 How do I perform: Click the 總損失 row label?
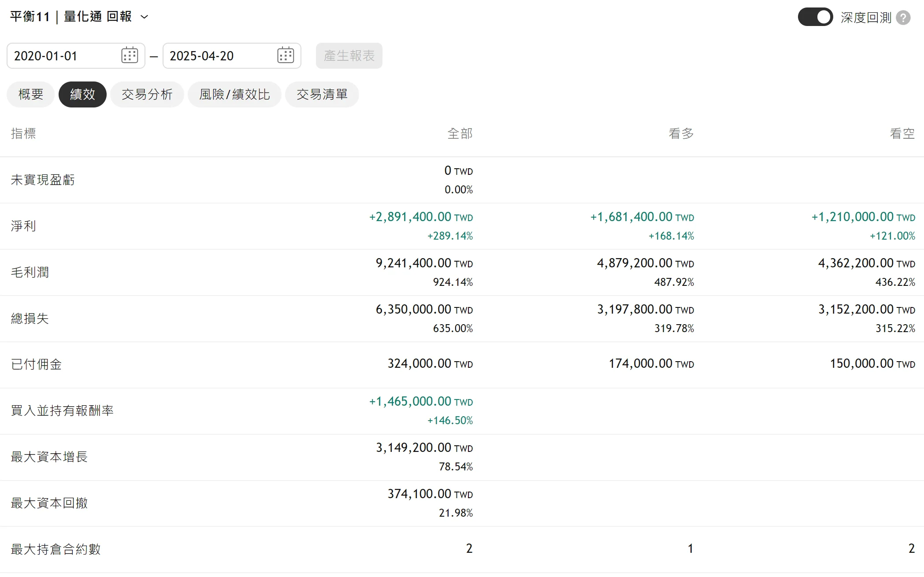[30, 318]
